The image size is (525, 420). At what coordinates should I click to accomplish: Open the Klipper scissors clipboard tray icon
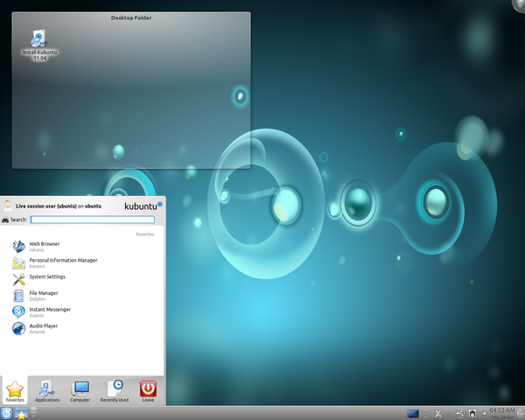click(x=437, y=413)
